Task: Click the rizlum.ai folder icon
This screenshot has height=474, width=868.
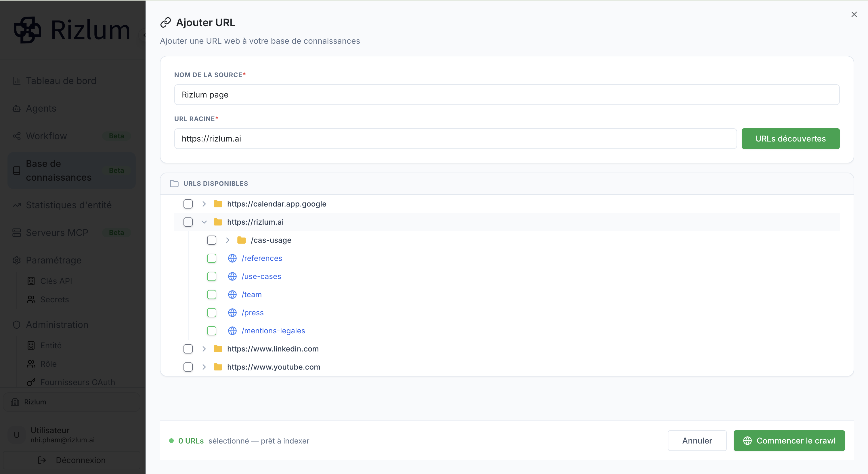Action: click(x=218, y=222)
